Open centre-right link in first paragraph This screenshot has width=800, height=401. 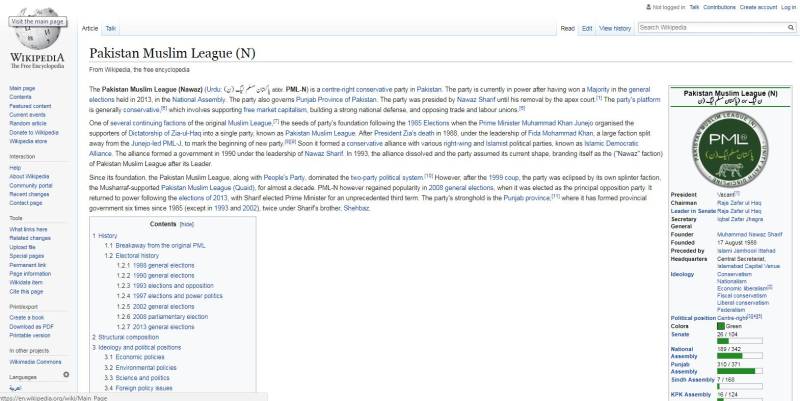[x=338, y=89]
